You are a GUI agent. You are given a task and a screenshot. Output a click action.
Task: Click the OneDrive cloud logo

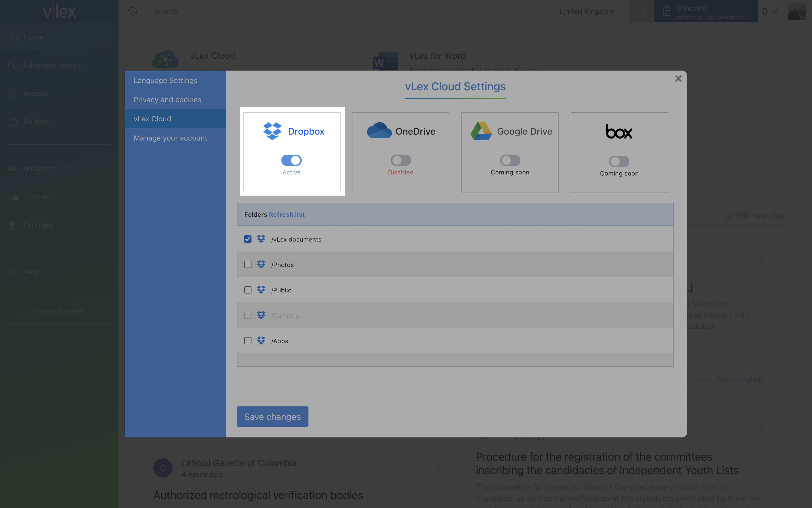(x=379, y=130)
